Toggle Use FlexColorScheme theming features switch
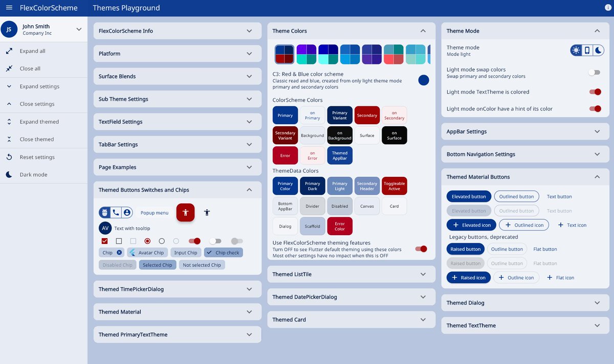The height and width of the screenshot is (364, 614). click(x=421, y=249)
